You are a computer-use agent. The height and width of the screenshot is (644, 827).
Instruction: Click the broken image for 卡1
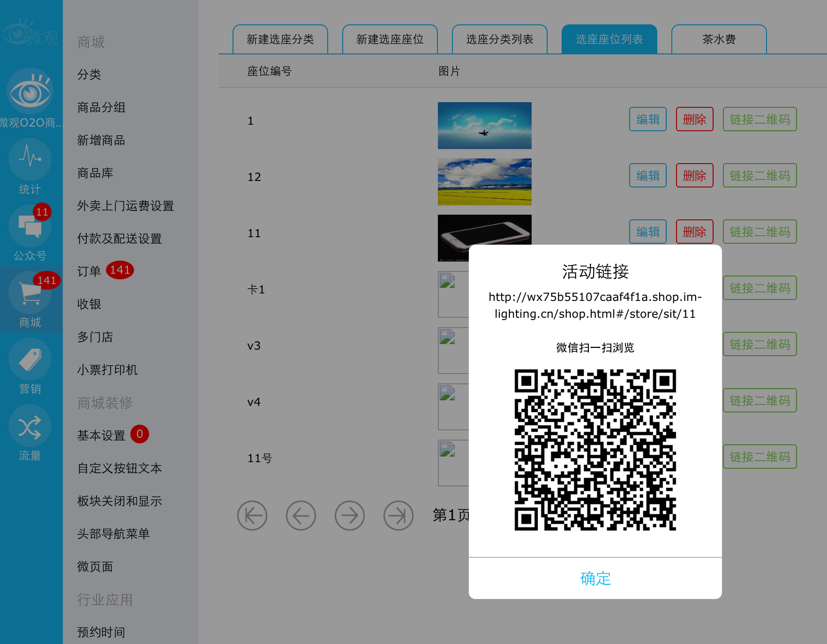click(x=453, y=294)
